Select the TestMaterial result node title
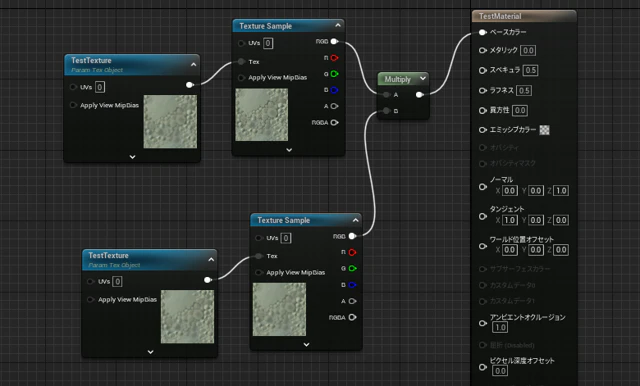 500,16
